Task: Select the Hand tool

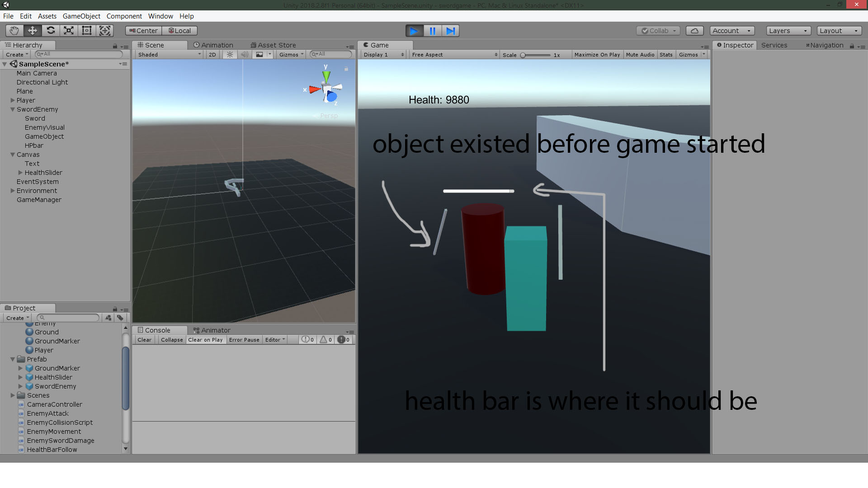Action: point(14,31)
